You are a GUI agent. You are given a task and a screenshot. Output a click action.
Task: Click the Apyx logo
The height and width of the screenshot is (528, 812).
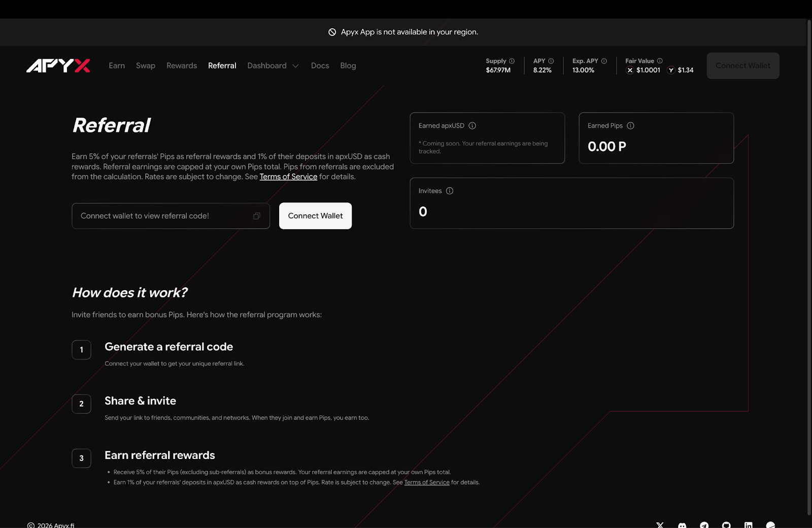[x=58, y=65]
